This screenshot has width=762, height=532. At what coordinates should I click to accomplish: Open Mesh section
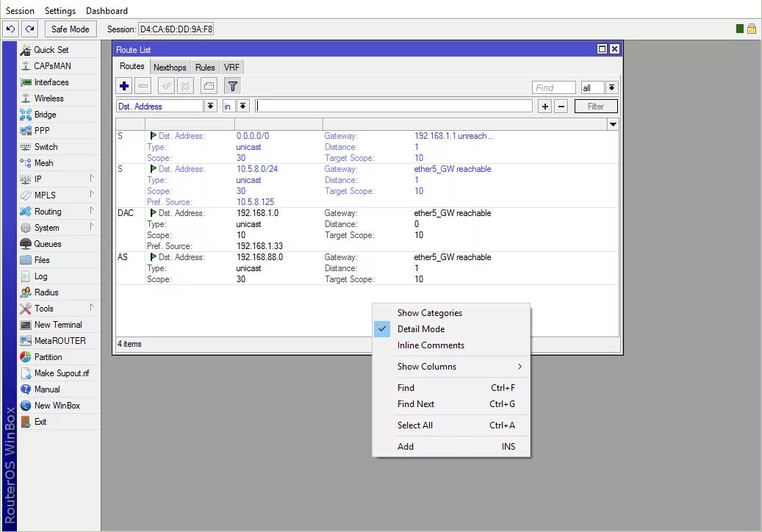(x=43, y=162)
